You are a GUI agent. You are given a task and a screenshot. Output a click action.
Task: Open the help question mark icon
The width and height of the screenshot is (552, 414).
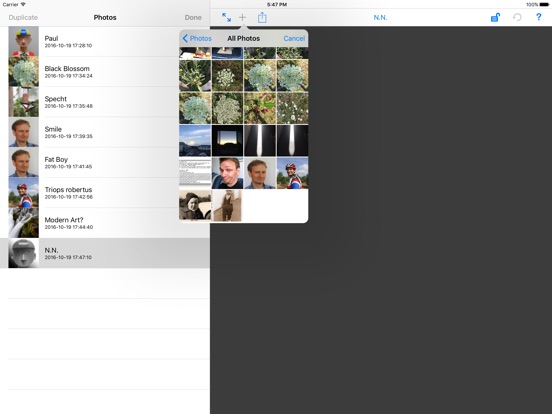(x=539, y=17)
